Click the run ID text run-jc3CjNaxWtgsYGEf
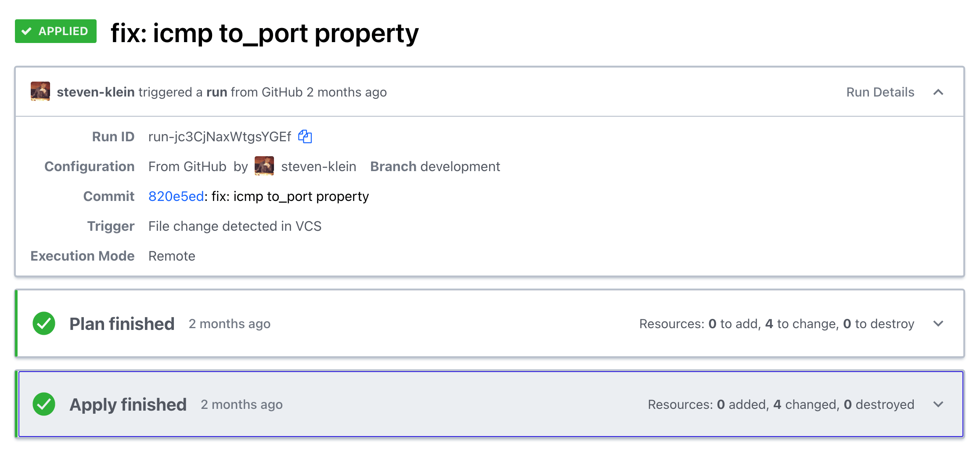 tap(220, 137)
